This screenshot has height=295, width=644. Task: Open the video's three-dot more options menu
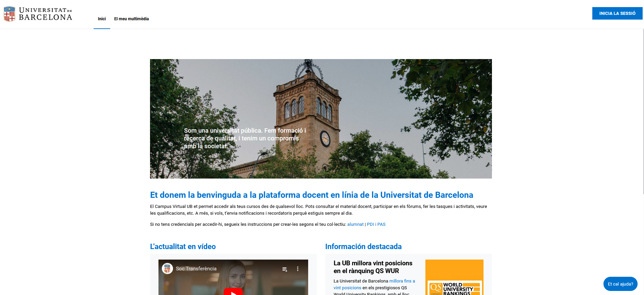(298, 269)
